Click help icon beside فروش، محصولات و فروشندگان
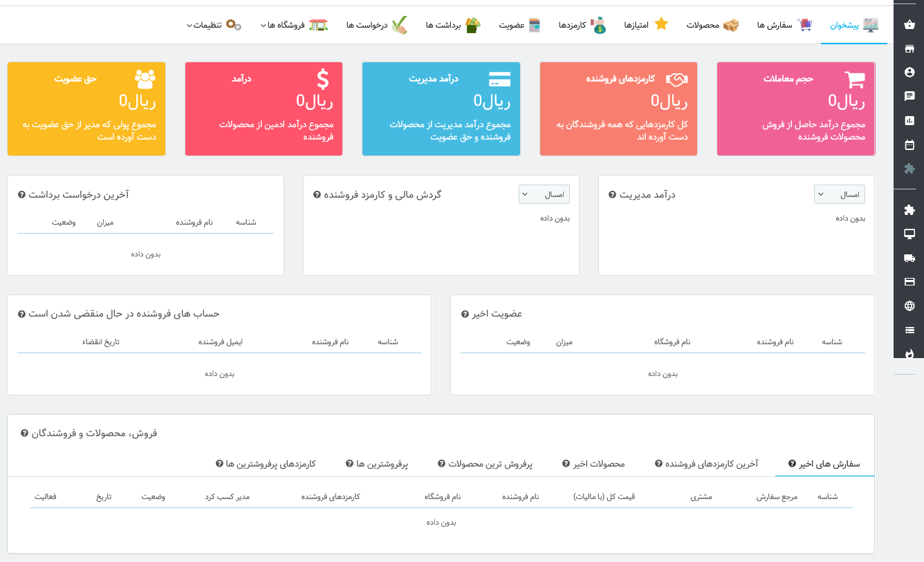Viewport: 924px width, 562px height. pyautogui.click(x=24, y=433)
